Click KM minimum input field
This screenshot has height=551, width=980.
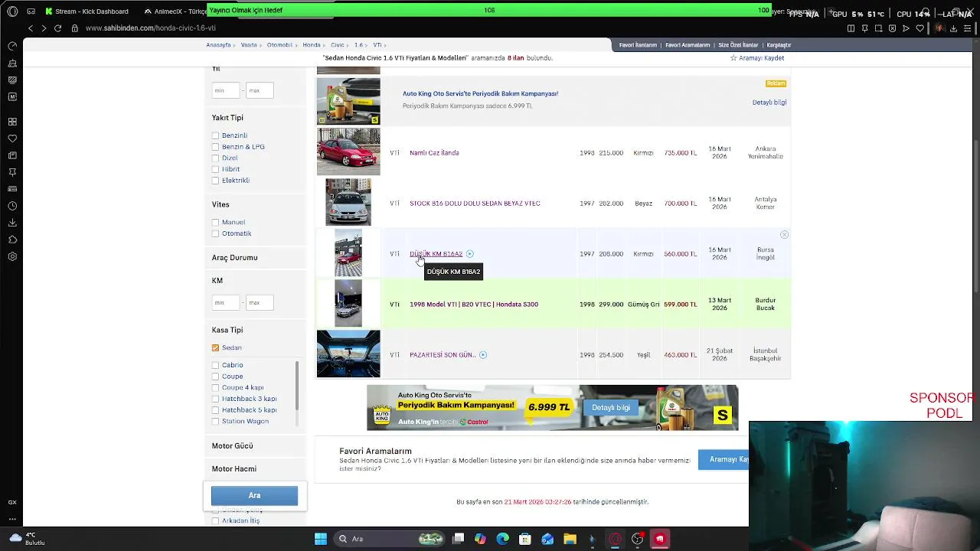226,303
